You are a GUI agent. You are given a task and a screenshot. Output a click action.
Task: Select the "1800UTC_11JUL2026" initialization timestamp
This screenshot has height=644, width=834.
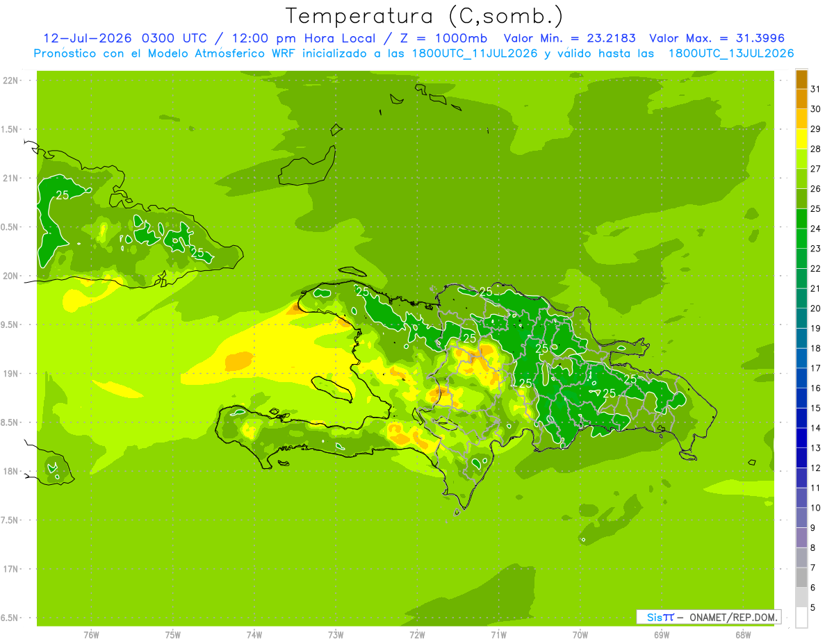point(474,53)
